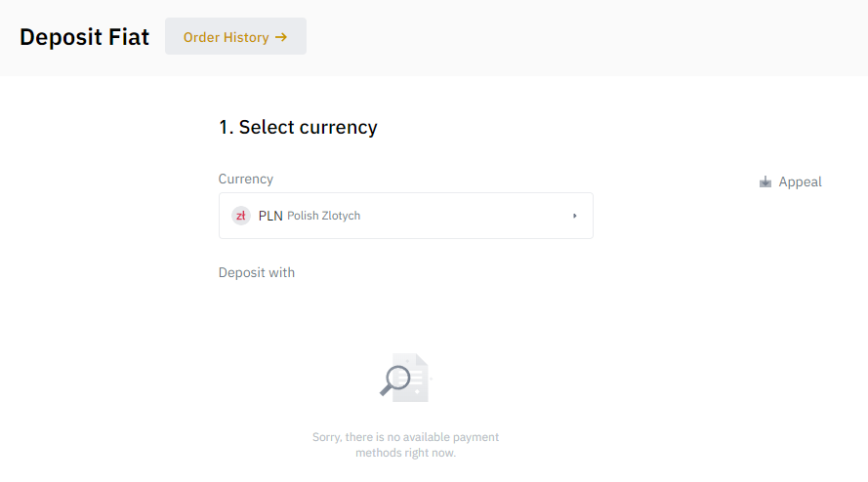Click the Currency field label

coord(246,179)
